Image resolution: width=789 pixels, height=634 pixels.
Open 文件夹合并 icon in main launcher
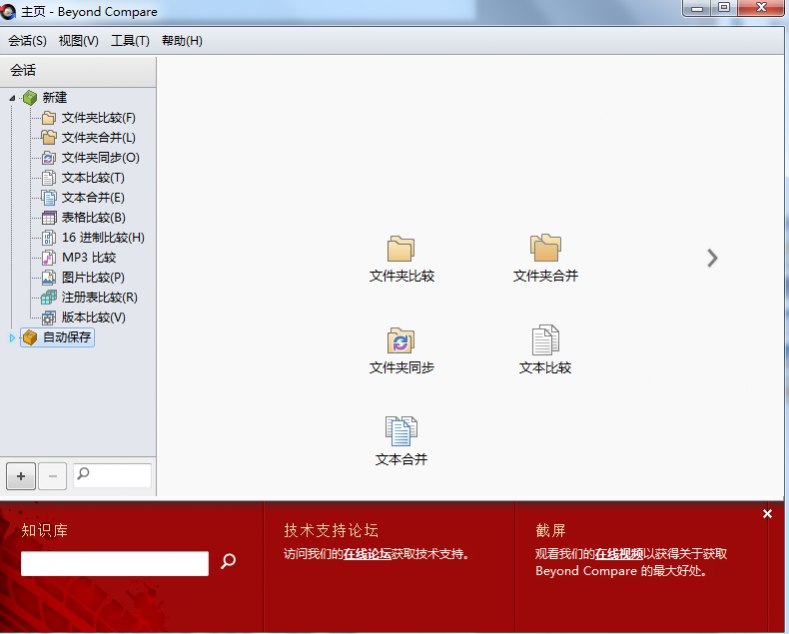[x=545, y=248]
